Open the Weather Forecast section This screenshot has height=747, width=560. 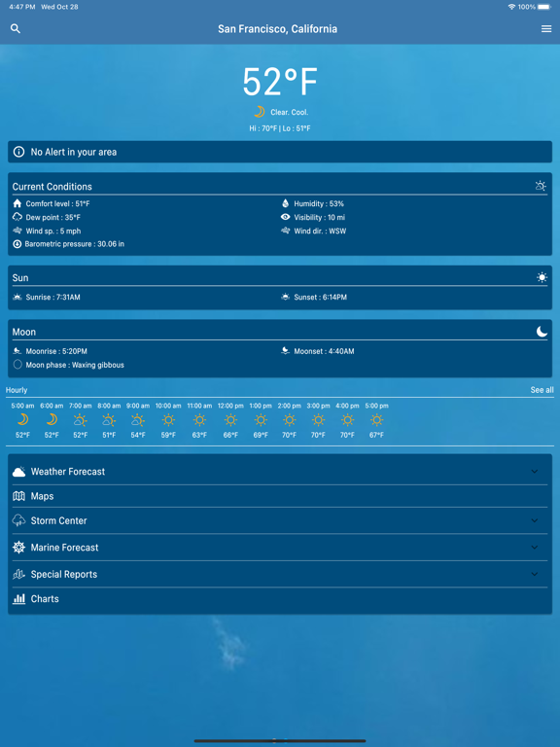(280, 472)
